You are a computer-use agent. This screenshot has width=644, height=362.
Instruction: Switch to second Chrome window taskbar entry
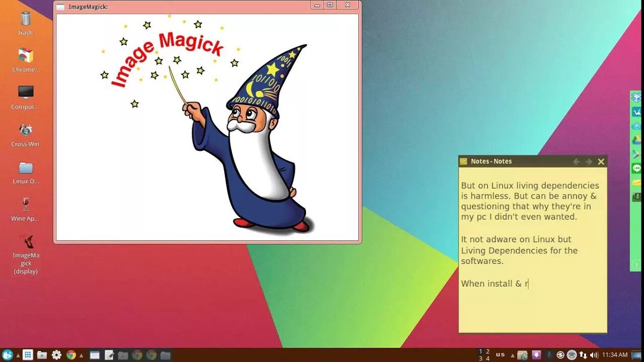[151, 355]
